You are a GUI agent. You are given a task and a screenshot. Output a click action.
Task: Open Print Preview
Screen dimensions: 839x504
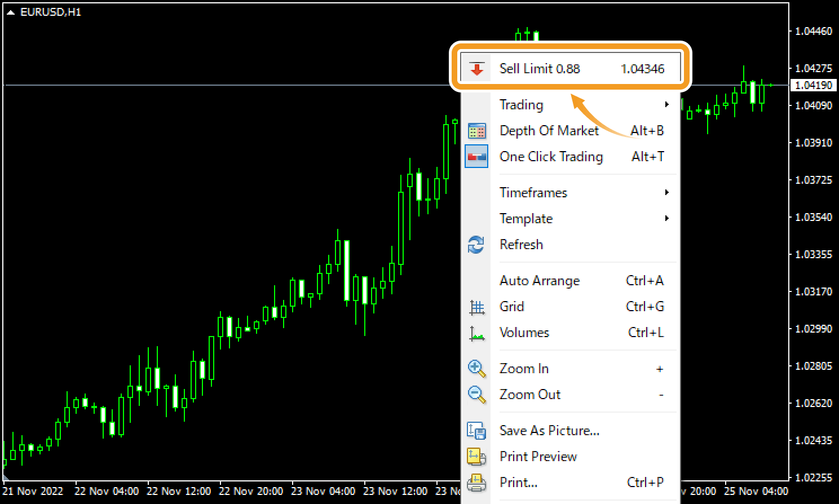pyautogui.click(x=538, y=456)
